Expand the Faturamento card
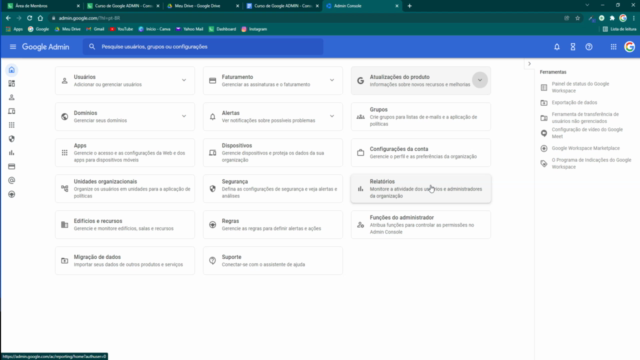The image size is (640, 360). [332, 80]
